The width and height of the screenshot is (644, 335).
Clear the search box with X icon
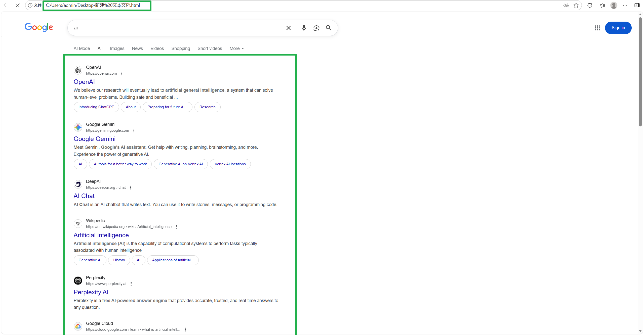tap(289, 28)
